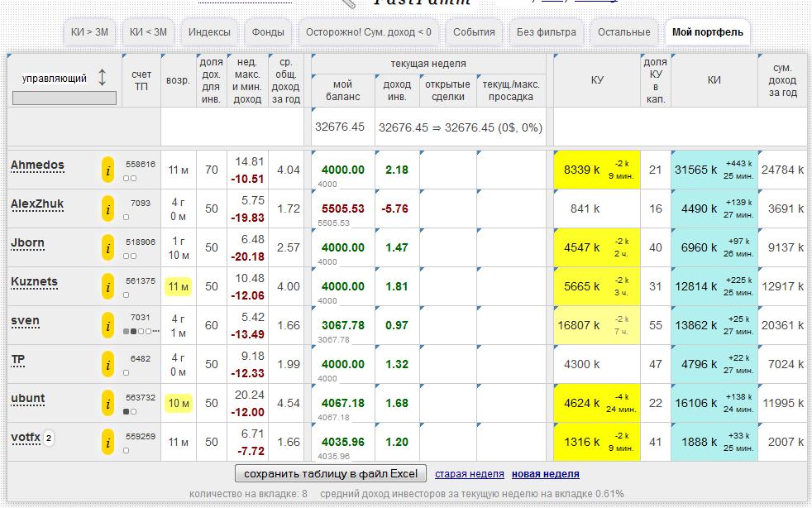
Task: Click the manager name filter field
Action: [x=64, y=98]
